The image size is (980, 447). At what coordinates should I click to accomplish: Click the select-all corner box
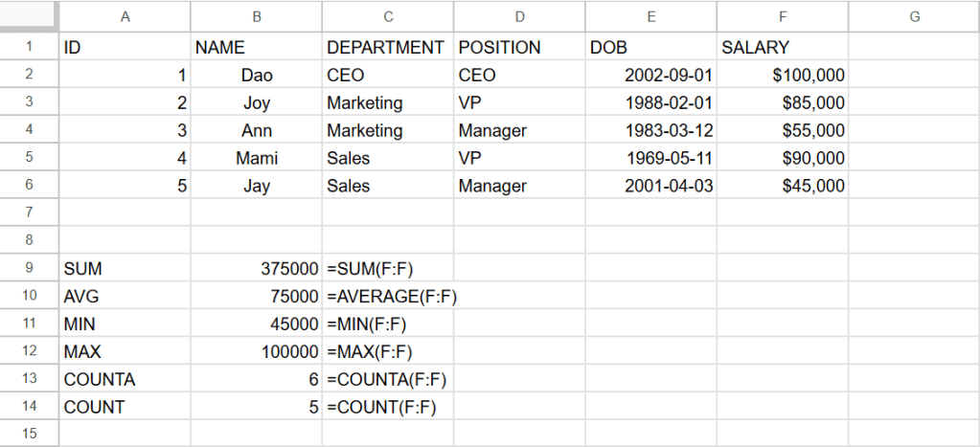point(29,16)
